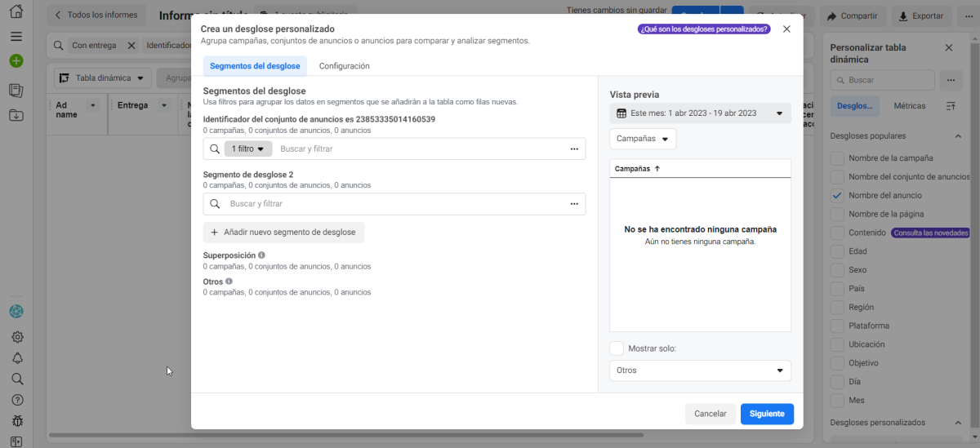Collapse the 'Desgloses populares' section

coord(958,136)
